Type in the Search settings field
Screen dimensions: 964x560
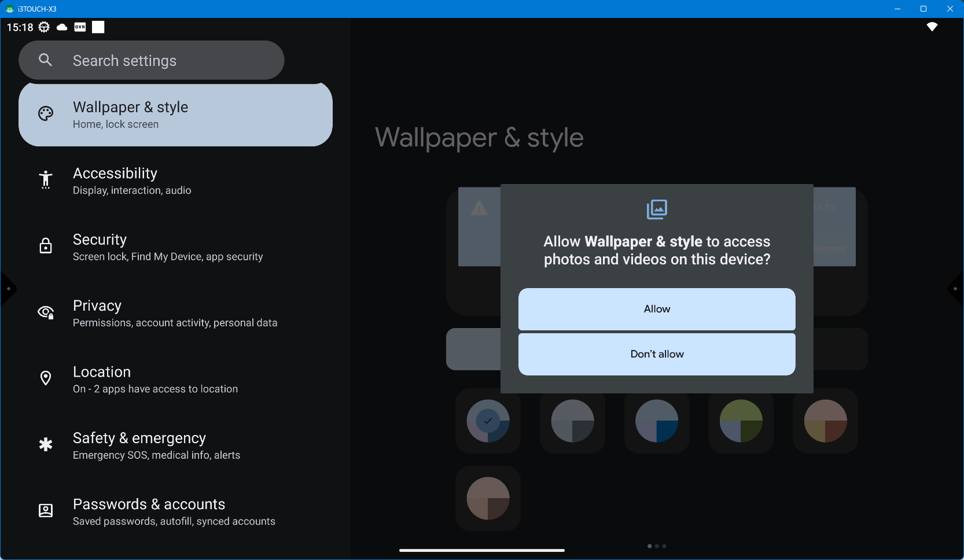(x=168, y=61)
